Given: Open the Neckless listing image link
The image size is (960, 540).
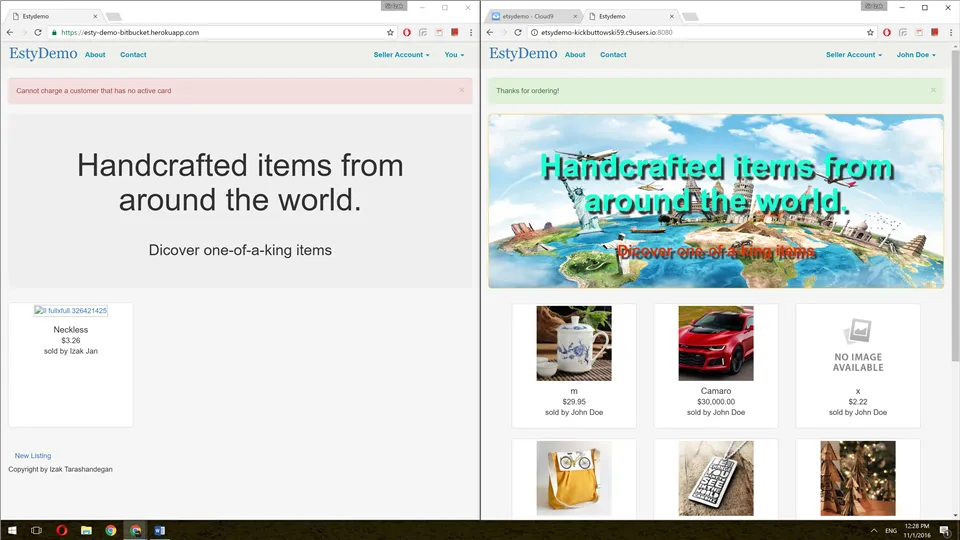Looking at the screenshot, I should (x=70, y=310).
